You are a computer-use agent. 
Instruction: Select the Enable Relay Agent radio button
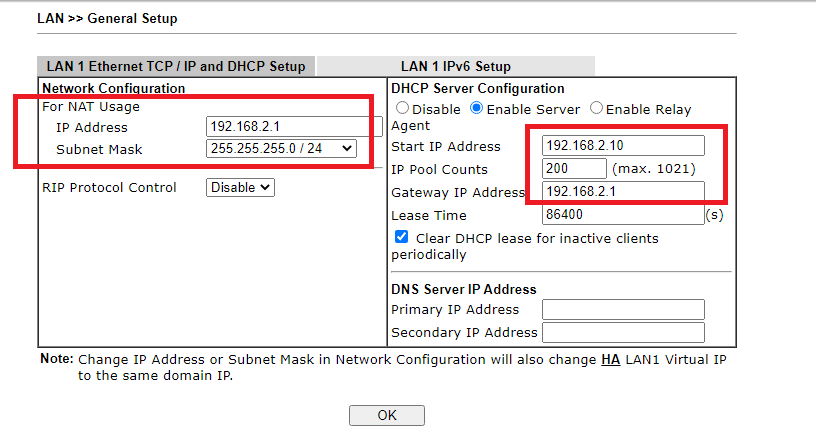[596, 108]
